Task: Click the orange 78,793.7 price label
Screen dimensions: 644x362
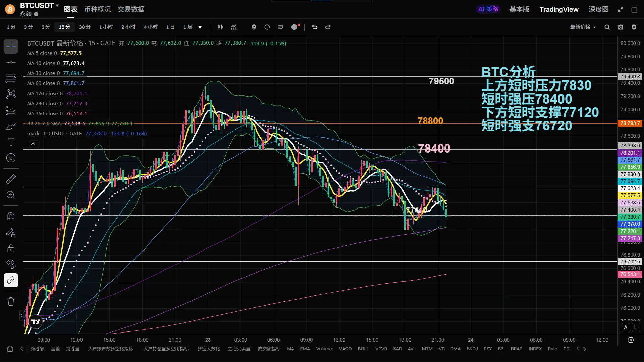Action: (630, 123)
